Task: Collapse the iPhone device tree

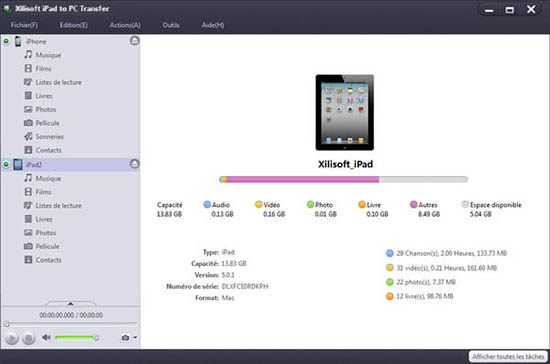Action: click(134, 41)
